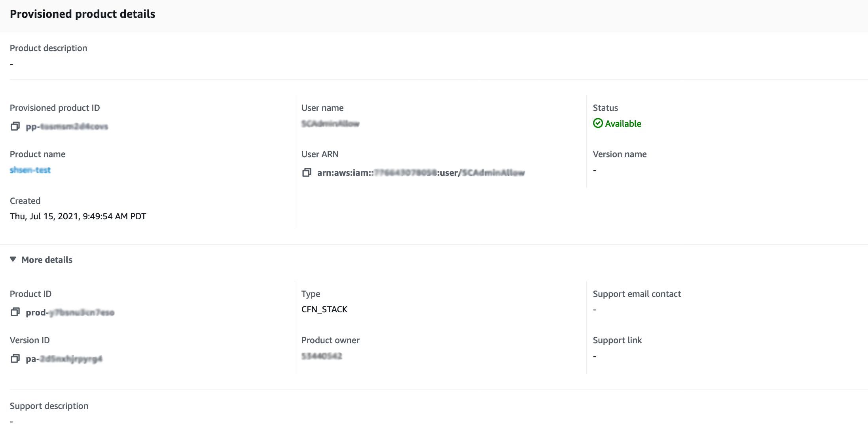This screenshot has height=437, width=868.
Task: Expand the Provisioned product details header area
Action: [83, 14]
